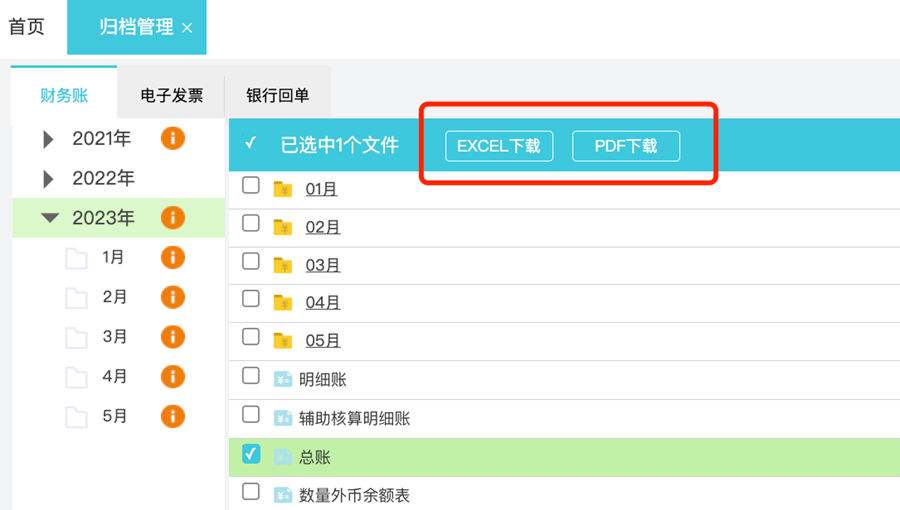Image resolution: width=900 pixels, height=510 pixels.
Task: Expand the 2022年 tree node
Action: (49, 180)
